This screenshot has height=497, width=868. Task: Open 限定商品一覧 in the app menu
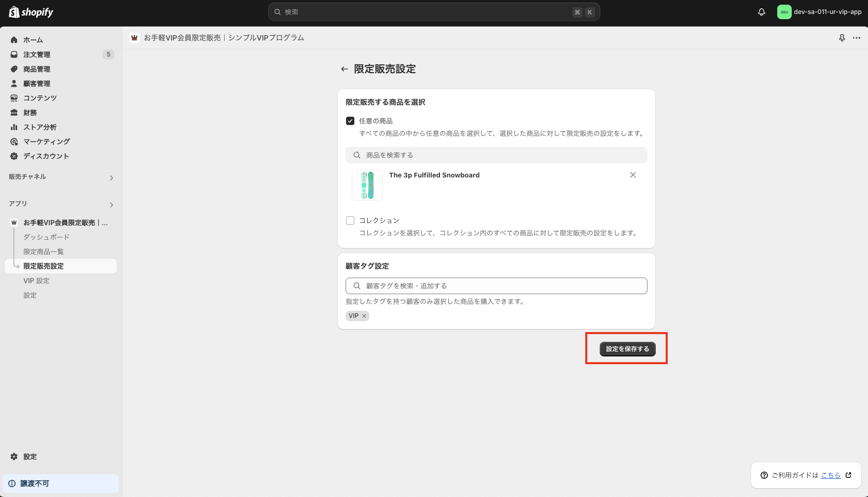tap(44, 251)
